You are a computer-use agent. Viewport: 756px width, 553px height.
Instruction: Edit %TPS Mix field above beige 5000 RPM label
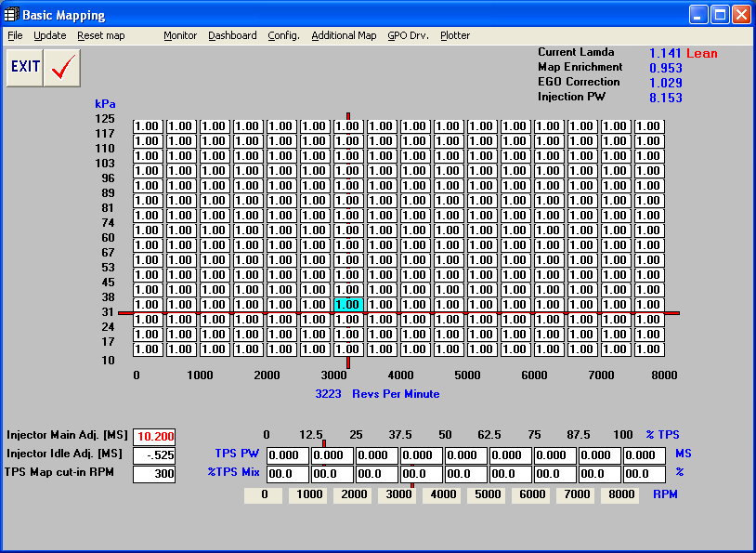[x=511, y=474]
